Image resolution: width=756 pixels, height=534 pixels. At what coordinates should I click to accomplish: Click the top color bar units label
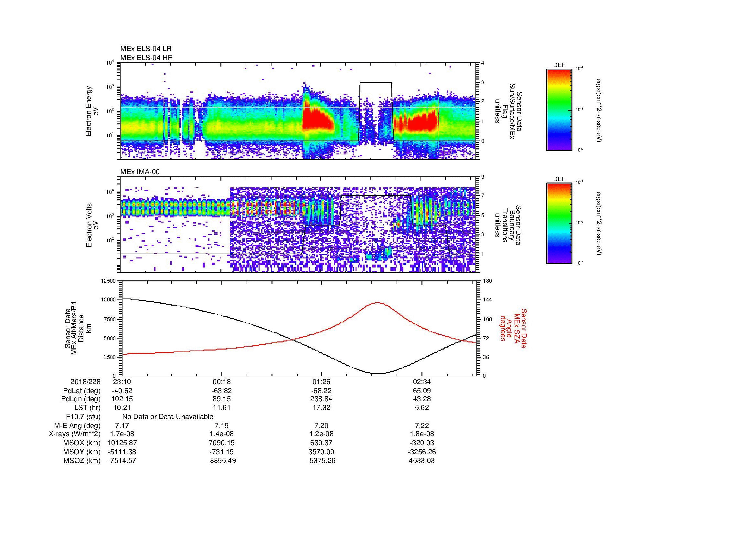tap(599, 110)
